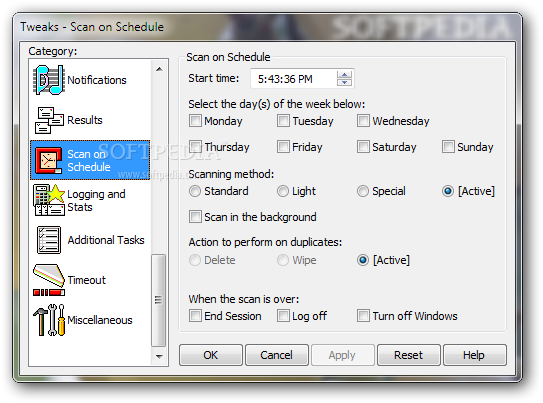Select the Scan on Schedule clock icon

point(48,160)
